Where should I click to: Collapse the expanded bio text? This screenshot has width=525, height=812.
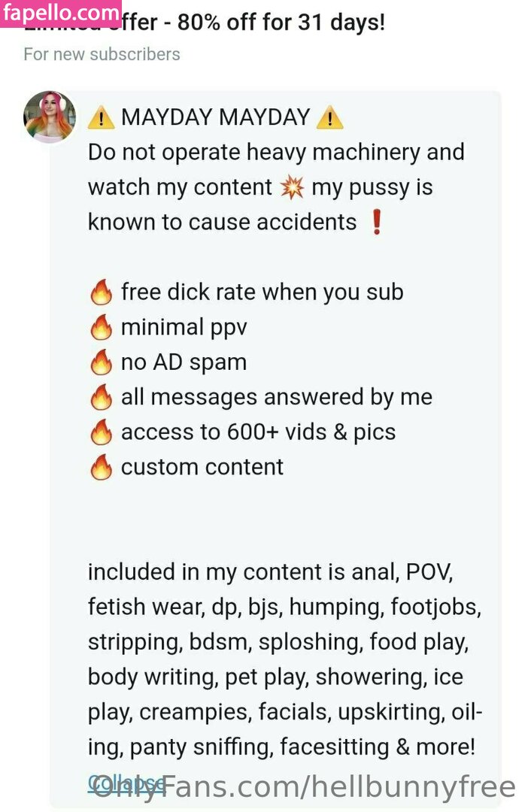[126, 783]
